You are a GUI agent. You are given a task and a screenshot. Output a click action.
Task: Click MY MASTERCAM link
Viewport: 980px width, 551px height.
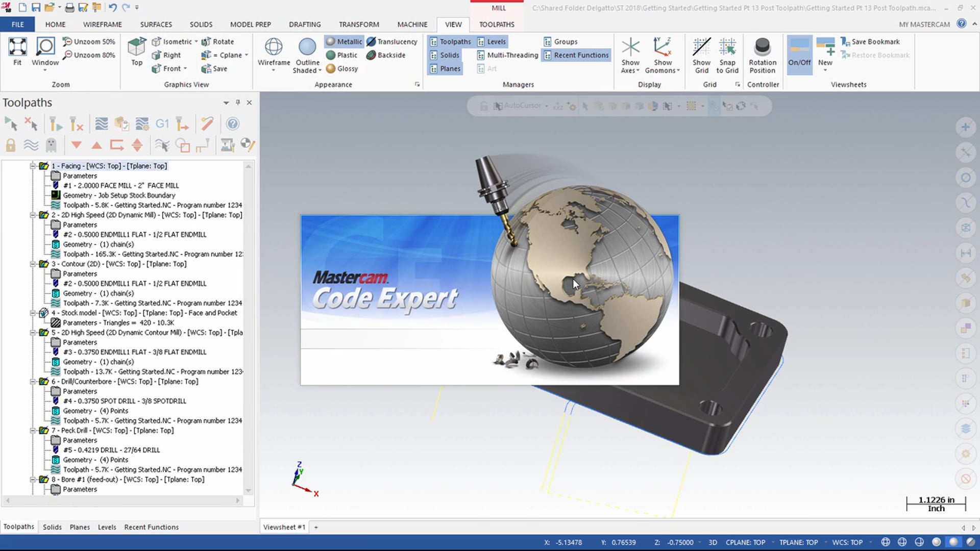pyautogui.click(x=924, y=24)
